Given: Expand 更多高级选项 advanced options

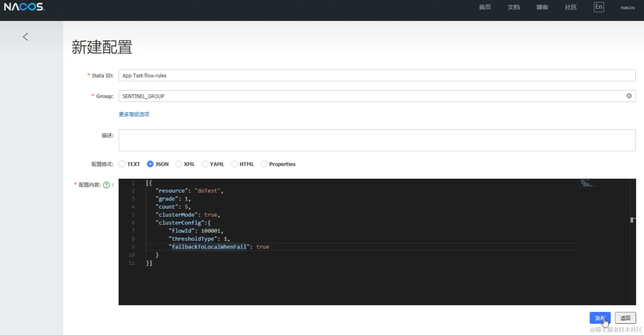Looking at the screenshot, I should (134, 114).
